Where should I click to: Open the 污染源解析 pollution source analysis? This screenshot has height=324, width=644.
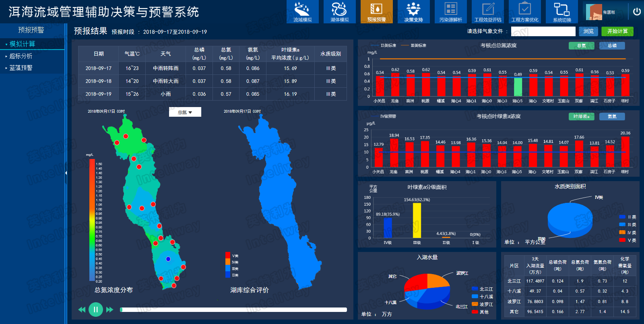tap(450, 12)
